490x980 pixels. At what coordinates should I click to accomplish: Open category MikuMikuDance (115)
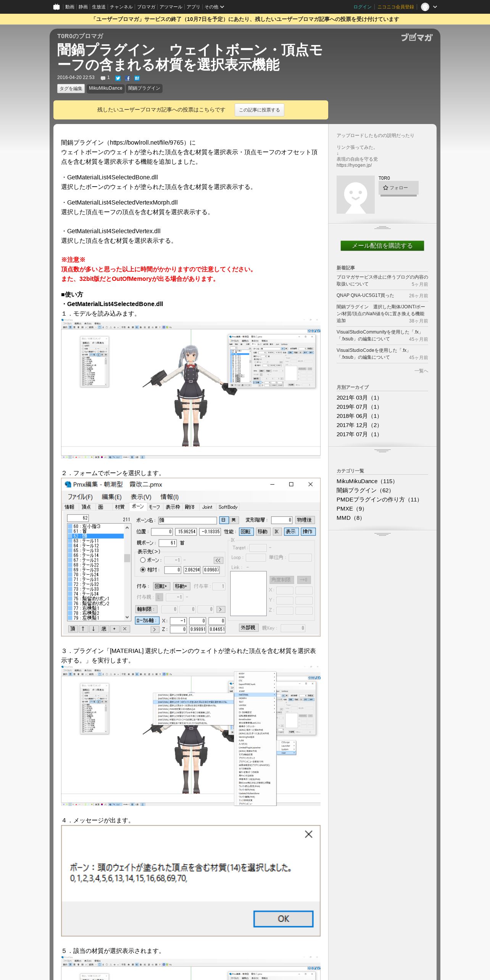tap(367, 481)
